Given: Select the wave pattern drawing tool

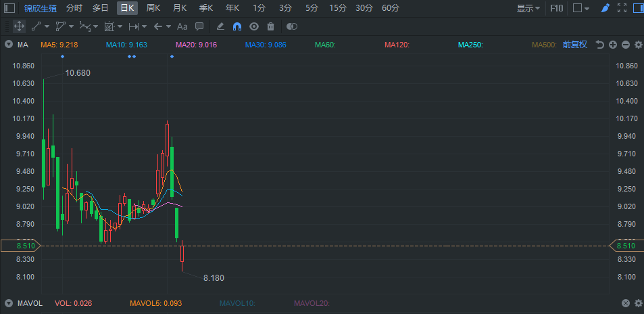Looking at the screenshot, I should tap(84, 26).
